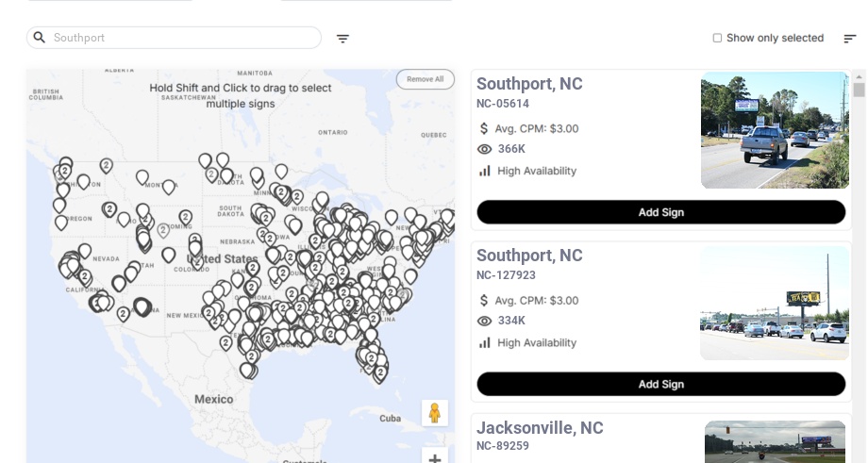Open the Jacksonville NC-89259 billboard photo

(x=775, y=442)
